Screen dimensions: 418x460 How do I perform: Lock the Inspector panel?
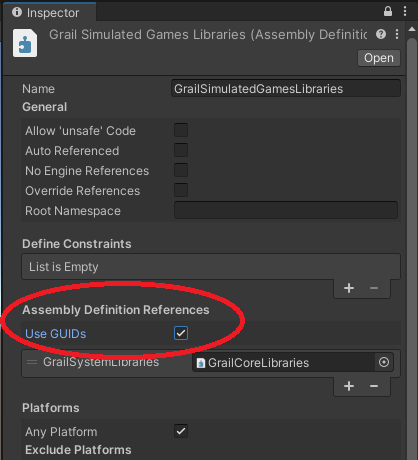click(x=388, y=11)
